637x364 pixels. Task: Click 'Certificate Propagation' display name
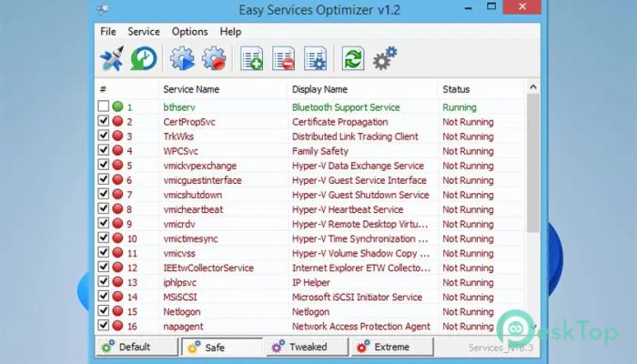pos(339,122)
